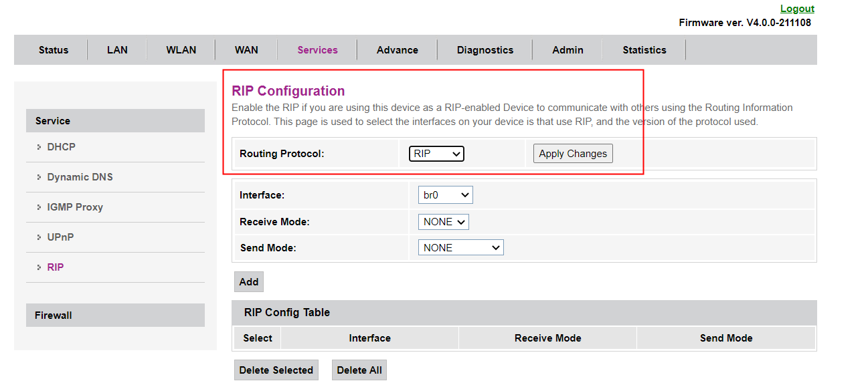Expand the Routing Protocol dropdown
868x387 pixels.
pyautogui.click(x=436, y=154)
